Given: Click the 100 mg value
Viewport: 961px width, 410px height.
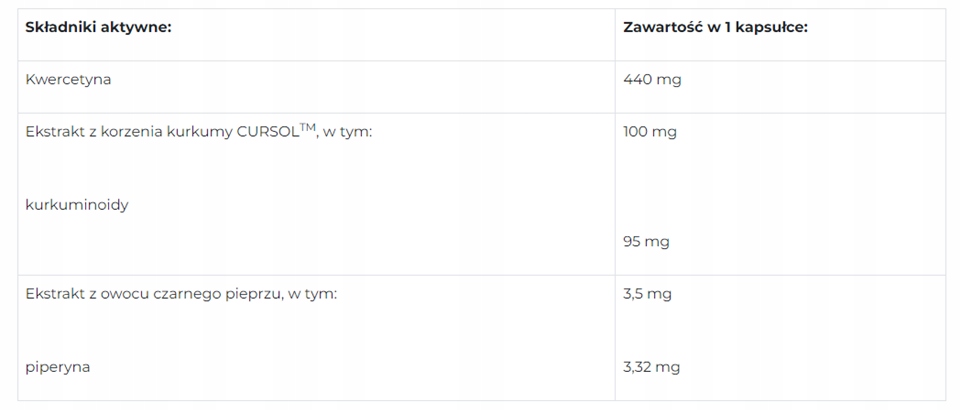Looking at the screenshot, I should pos(650,132).
